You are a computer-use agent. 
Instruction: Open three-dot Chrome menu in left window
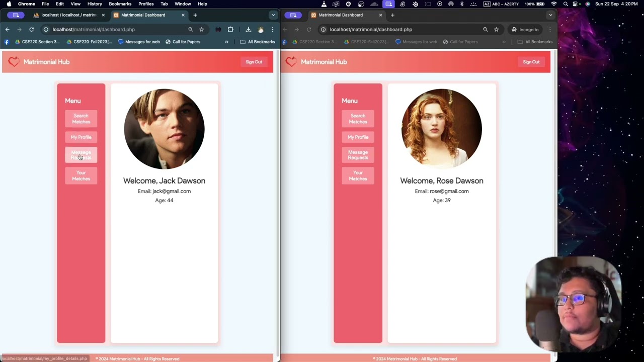click(272, 30)
